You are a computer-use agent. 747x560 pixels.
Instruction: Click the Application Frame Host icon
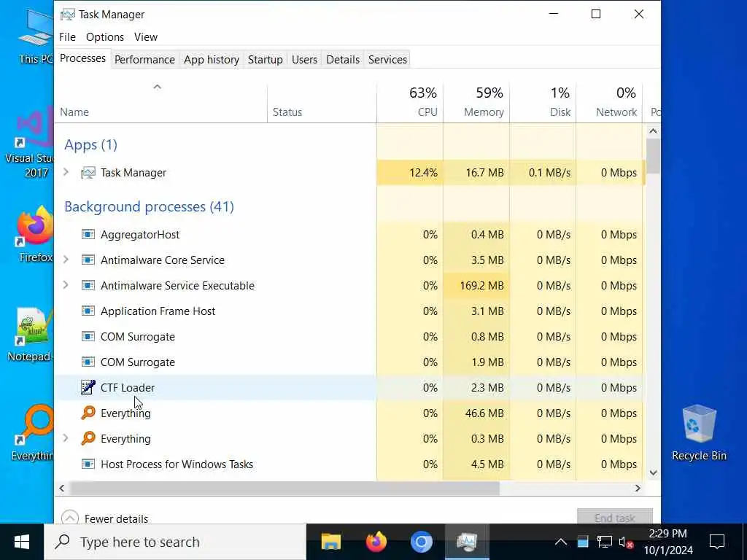click(x=88, y=311)
